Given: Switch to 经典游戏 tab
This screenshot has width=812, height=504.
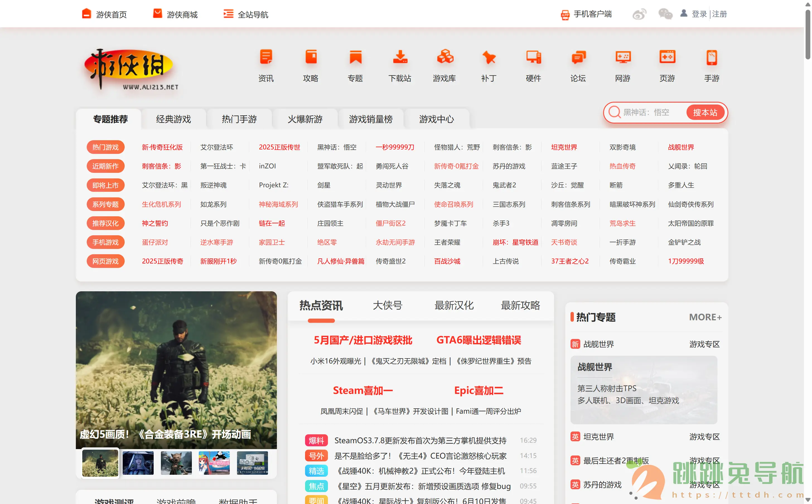Looking at the screenshot, I should [173, 119].
